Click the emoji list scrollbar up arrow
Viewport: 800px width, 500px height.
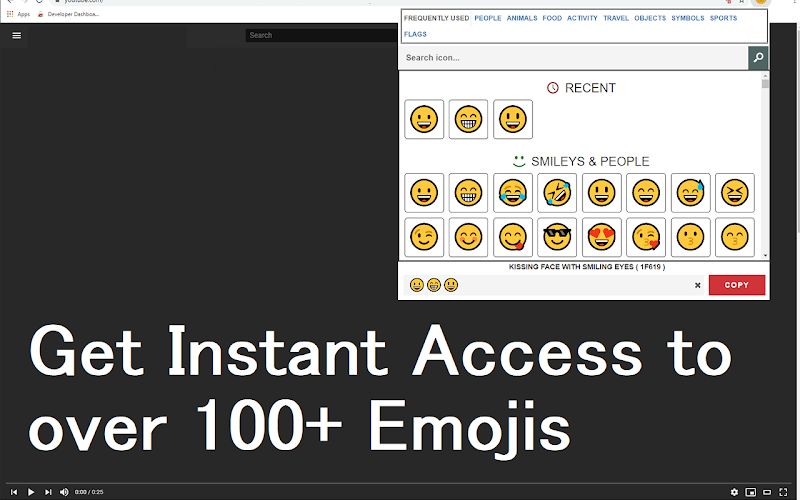(765, 76)
